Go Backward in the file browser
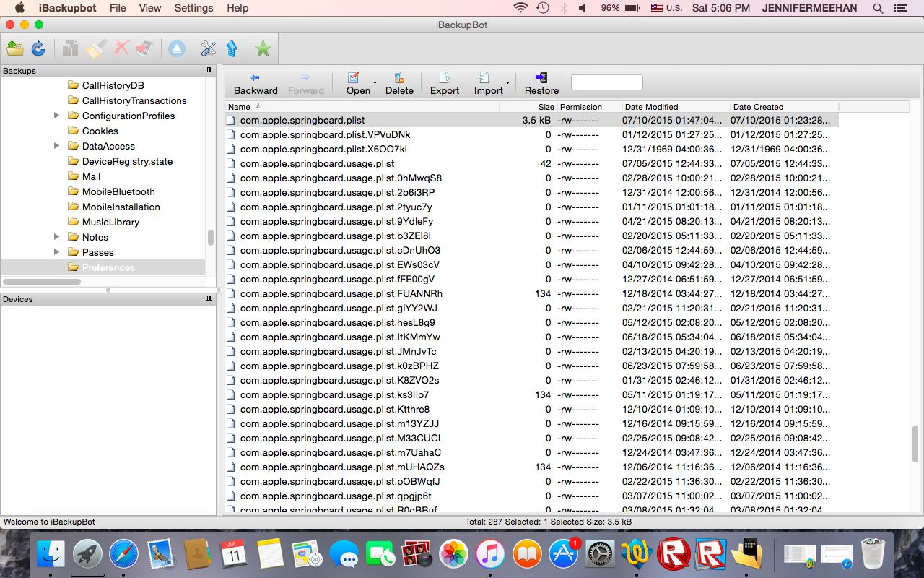Viewport: 924px width, 578px height. (256, 84)
